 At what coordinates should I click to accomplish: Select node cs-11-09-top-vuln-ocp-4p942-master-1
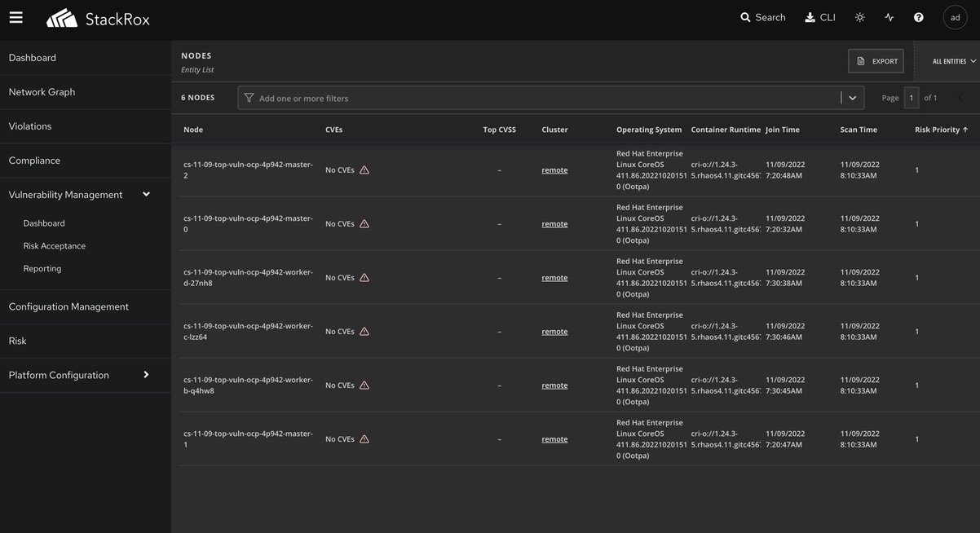coord(248,439)
